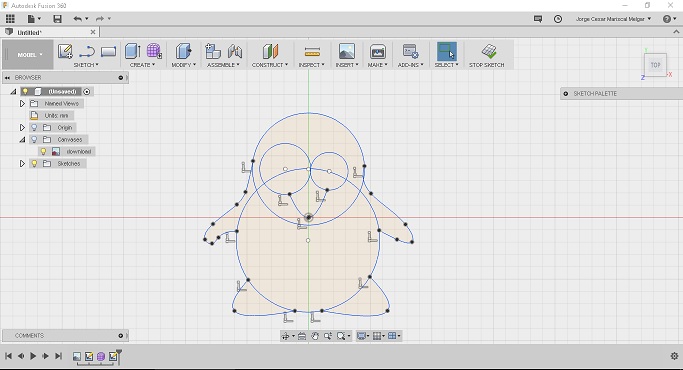The height and width of the screenshot is (370, 683).
Task: Toggle visibility bulb of Origin folder
Action: [x=34, y=128]
